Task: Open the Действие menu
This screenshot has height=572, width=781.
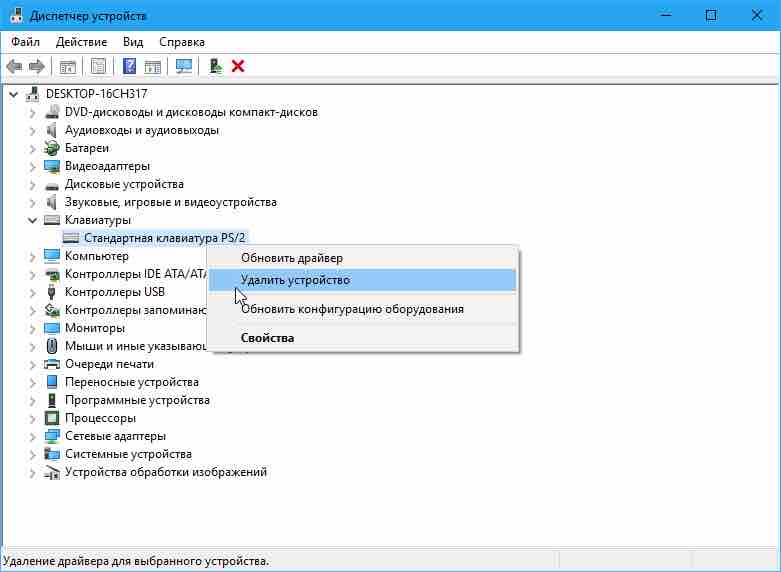Action: (x=81, y=42)
